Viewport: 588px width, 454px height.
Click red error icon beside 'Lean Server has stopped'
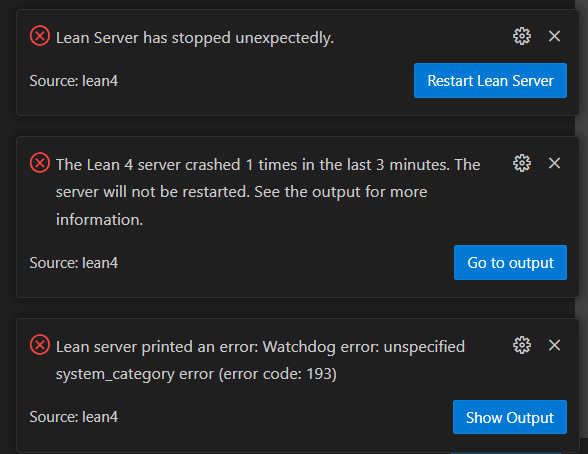click(x=40, y=36)
